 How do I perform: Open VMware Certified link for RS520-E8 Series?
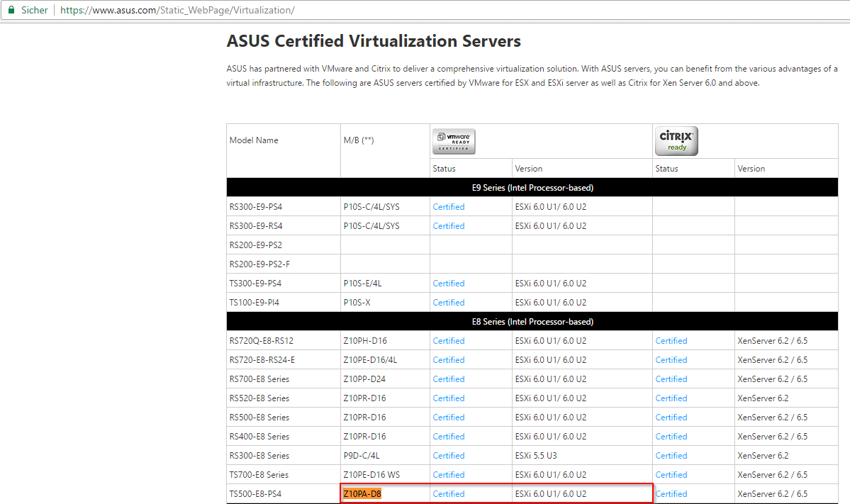448,398
